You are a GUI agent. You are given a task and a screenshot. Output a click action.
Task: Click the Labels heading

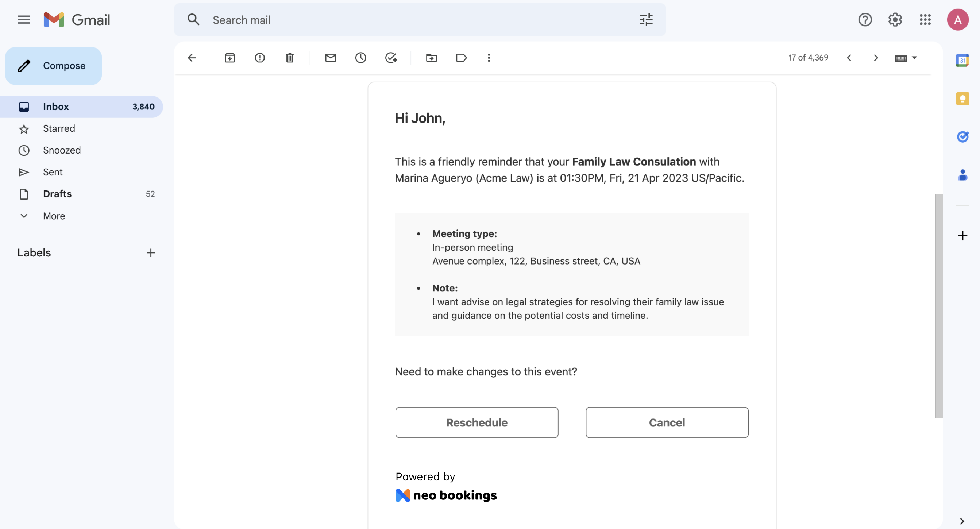click(34, 253)
